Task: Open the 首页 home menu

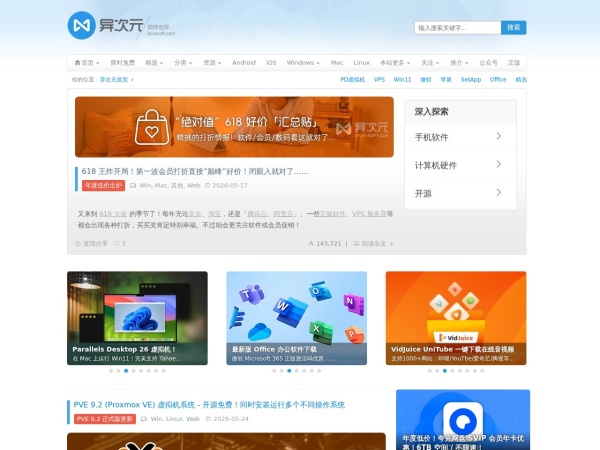Action: 87,63
